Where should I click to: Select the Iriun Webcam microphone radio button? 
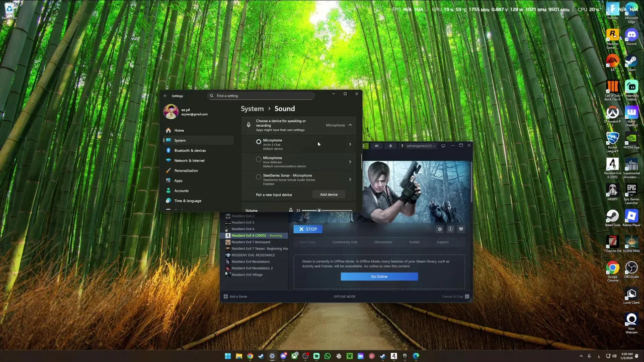click(x=259, y=159)
